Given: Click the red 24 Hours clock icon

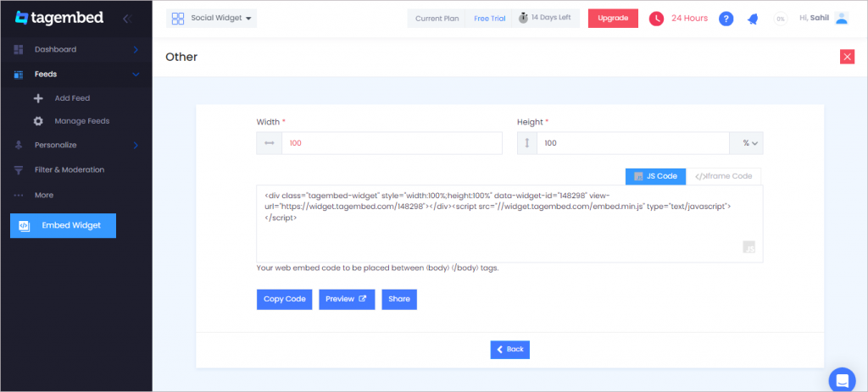Looking at the screenshot, I should pyautogui.click(x=657, y=19).
